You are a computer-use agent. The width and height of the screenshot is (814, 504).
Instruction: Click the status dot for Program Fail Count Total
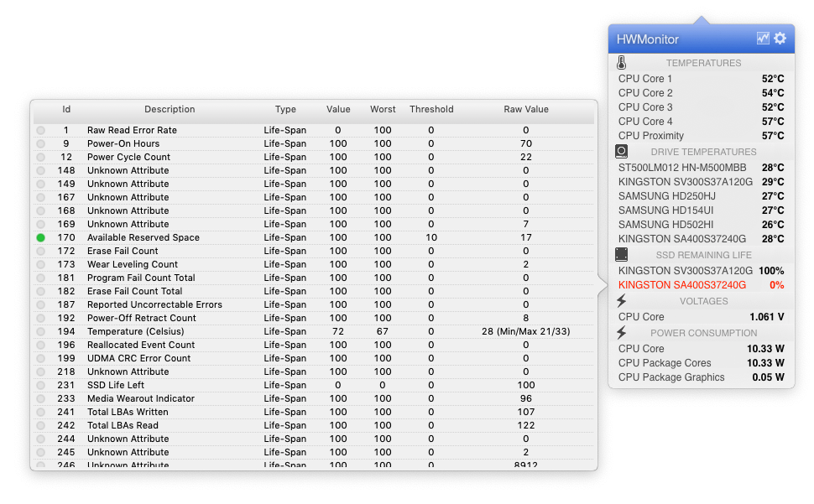click(x=40, y=278)
